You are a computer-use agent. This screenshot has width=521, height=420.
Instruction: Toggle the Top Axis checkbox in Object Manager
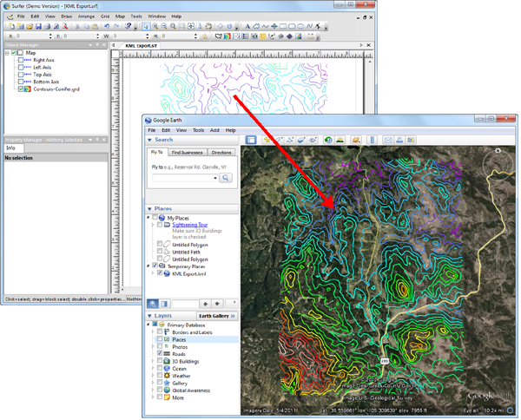point(21,75)
